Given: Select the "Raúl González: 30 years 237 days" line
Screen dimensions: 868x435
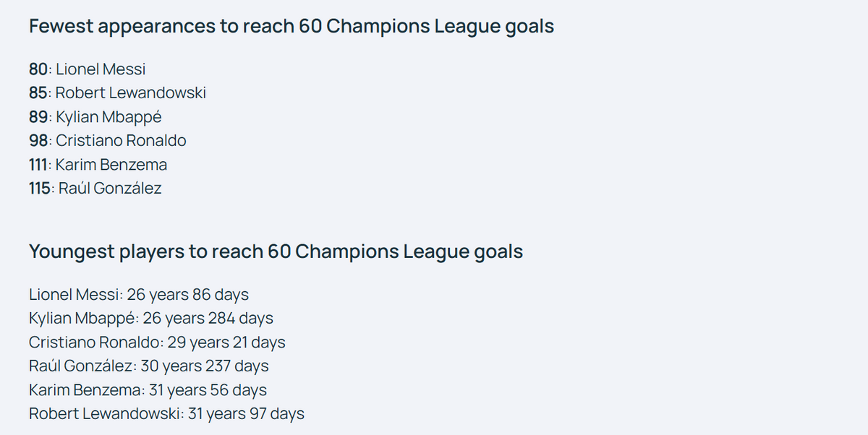Looking at the screenshot, I should point(149,366).
